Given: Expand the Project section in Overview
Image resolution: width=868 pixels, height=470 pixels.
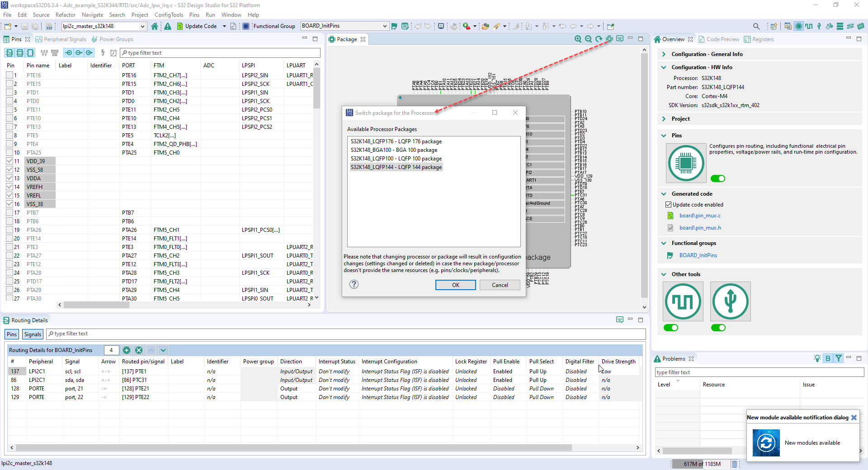Looking at the screenshot, I should (x=663, y=118).
